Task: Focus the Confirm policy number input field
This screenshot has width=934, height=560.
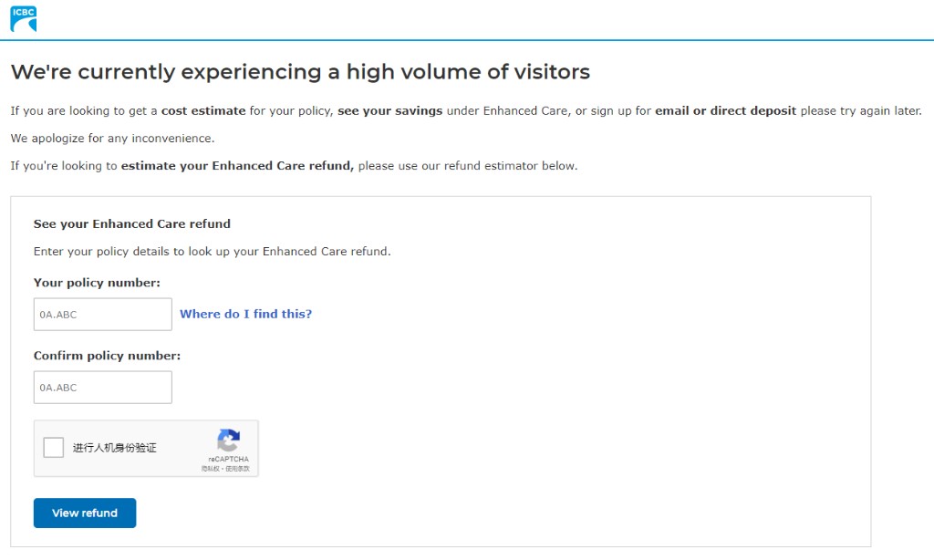Action: (103, 388)
